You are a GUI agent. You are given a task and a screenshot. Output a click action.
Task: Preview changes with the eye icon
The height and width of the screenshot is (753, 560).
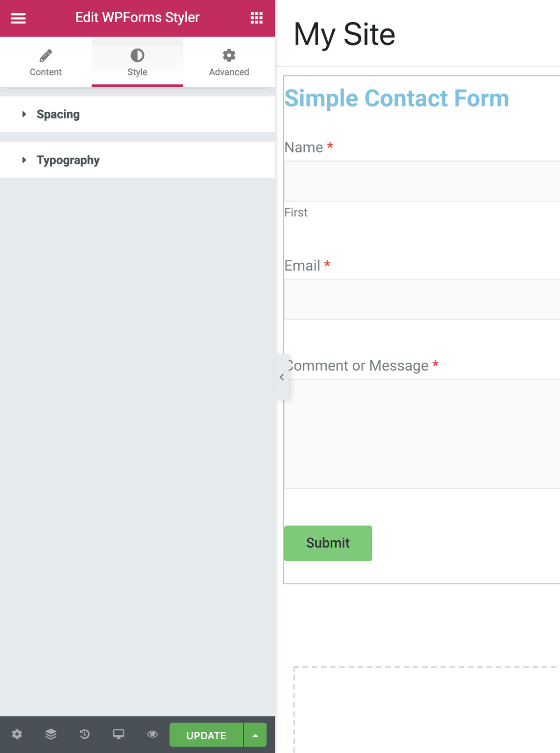pos(152,734)
